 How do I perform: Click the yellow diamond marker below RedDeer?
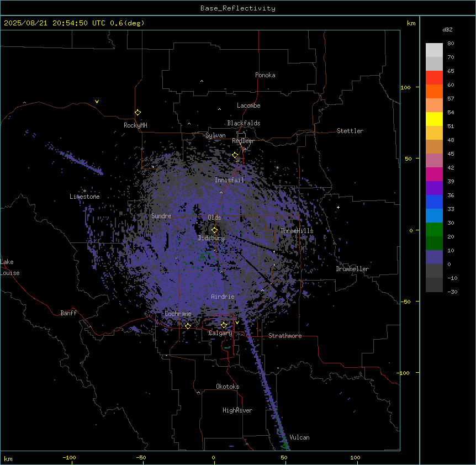click(235, 155)
